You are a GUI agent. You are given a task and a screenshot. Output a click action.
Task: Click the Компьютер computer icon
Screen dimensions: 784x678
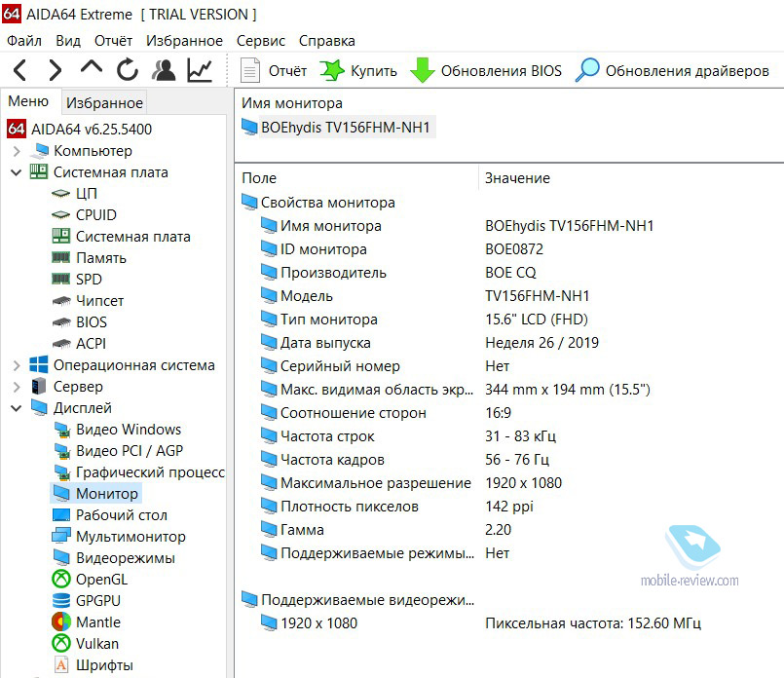[39, 151]
